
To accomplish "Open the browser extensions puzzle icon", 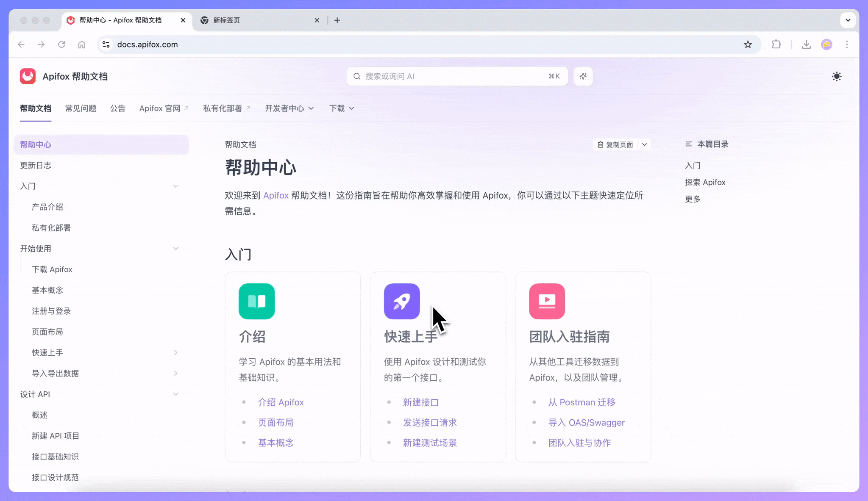I will pyautogui.click(x=776, y=44).
